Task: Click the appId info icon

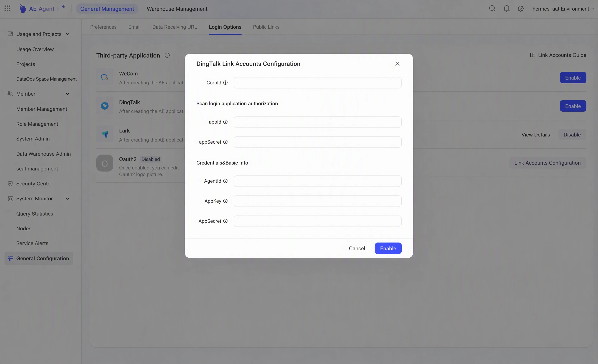Action: (225, 122)
